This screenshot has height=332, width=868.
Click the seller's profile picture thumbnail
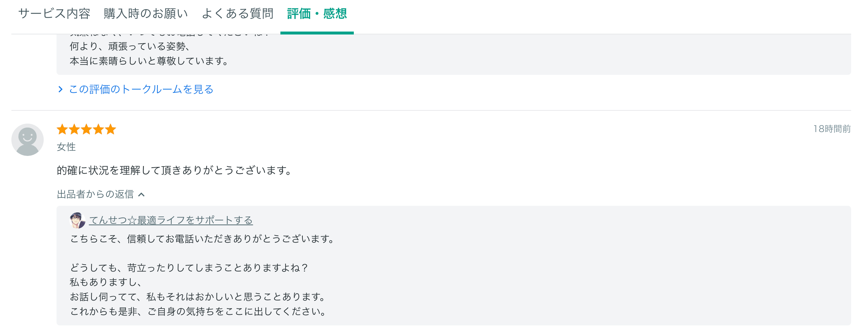(77, 220)
